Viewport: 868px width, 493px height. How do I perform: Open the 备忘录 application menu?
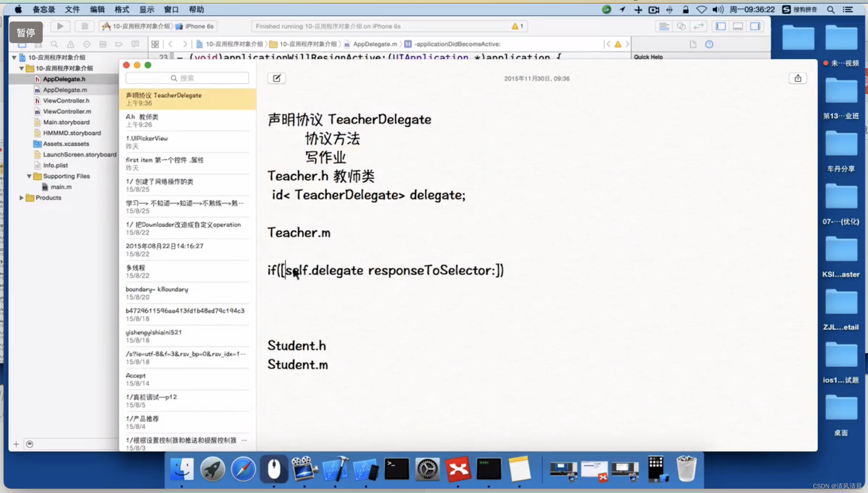(44, 10)
